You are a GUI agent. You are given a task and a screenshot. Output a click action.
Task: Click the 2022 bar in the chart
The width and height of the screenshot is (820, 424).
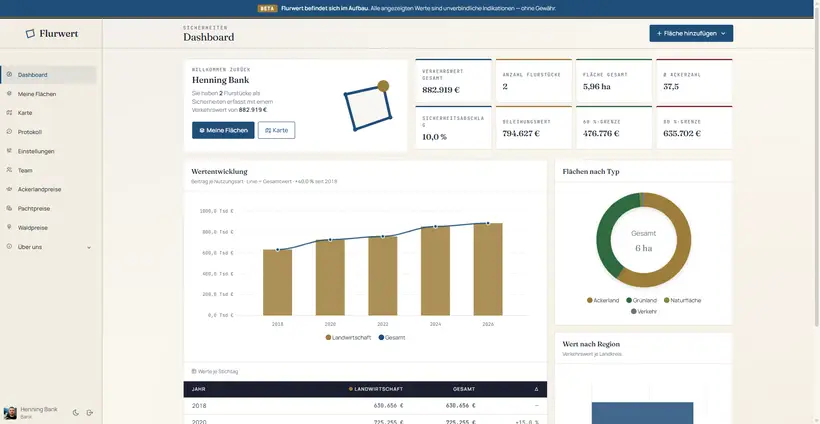pos(383,276)
